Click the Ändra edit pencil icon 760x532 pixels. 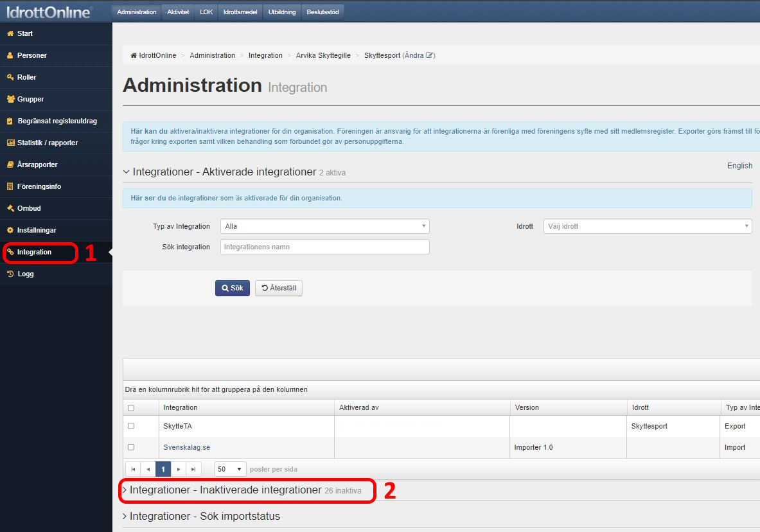coord(429,55)
